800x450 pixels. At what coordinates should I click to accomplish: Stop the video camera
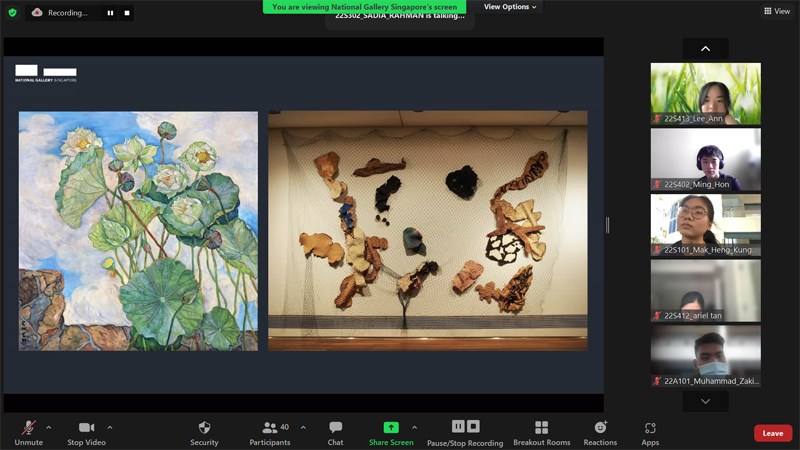coord(87,431)
